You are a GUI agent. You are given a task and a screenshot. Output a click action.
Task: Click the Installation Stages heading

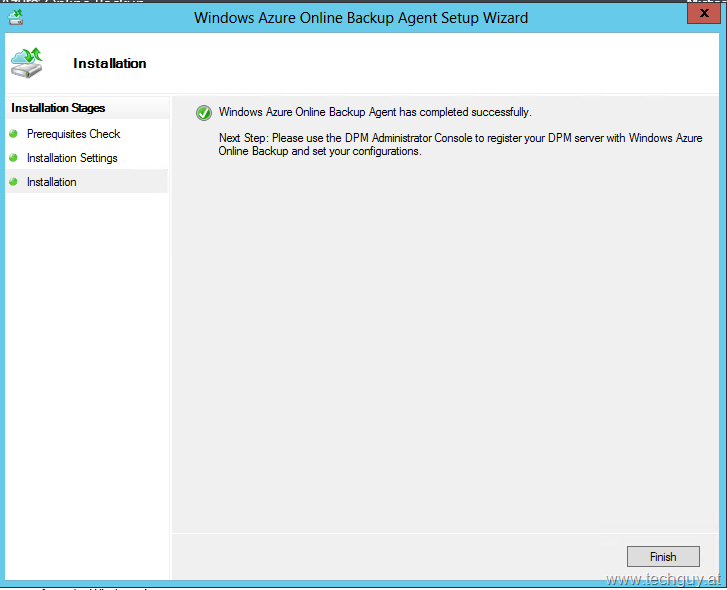58,108
